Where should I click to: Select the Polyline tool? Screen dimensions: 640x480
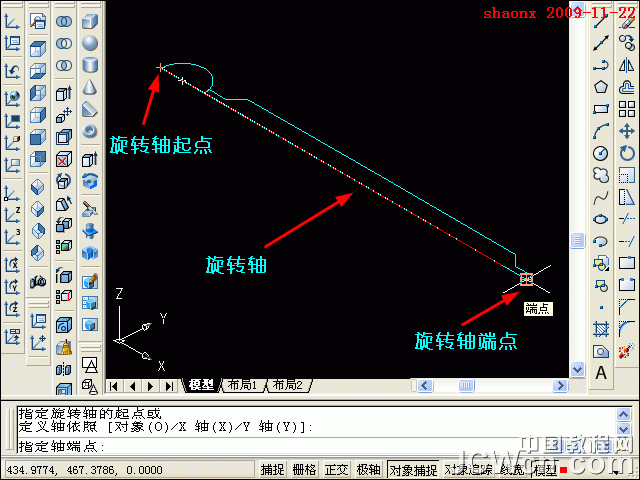(x=600, y=65)
